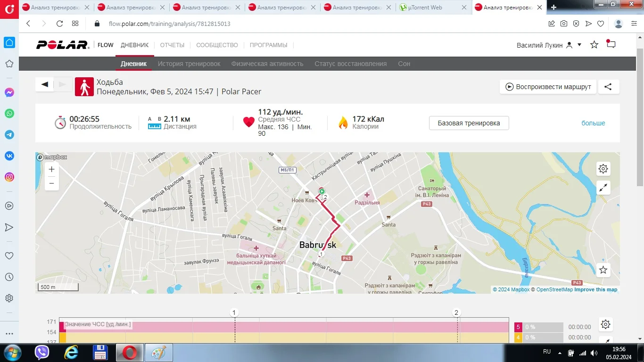Open History clock in Opera sidebar
Screen dimensions: 644x362
click(9, 277)
